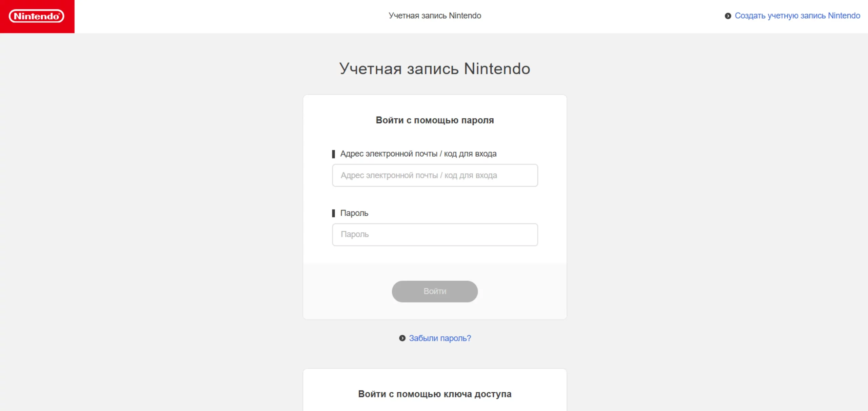This screenshot has height=411, width=868.
Task: Focus the email address / login code field
Action: click(435, 175)
